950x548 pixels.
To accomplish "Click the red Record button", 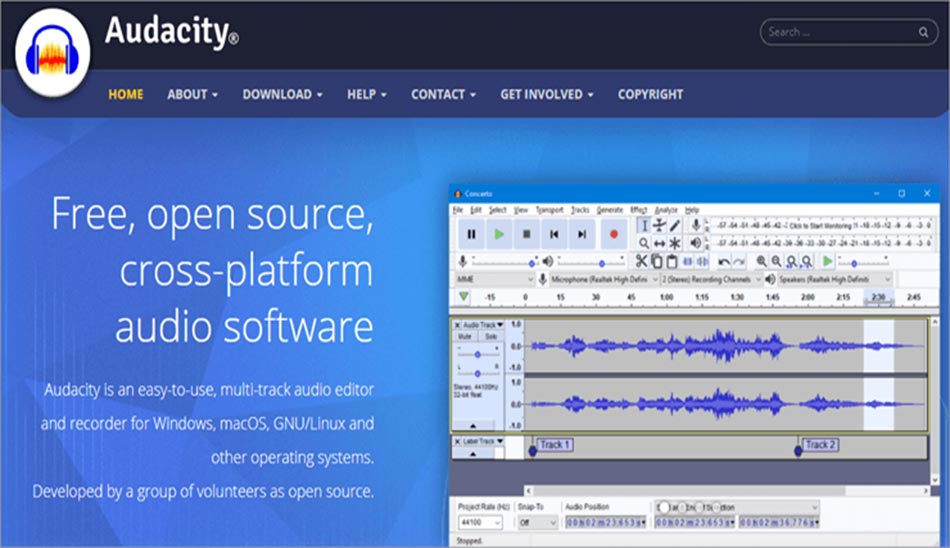I will [614, 234].
